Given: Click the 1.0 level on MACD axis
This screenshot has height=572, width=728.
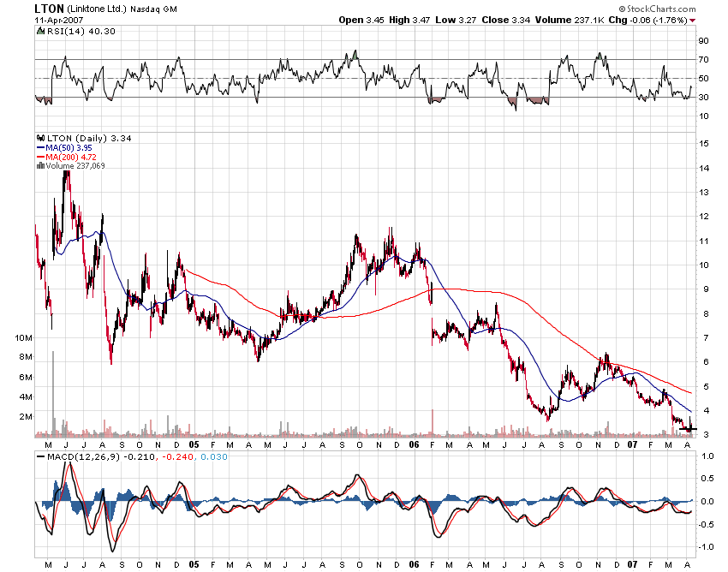Looking at the screenshot, I should click(x=707, y=456).
